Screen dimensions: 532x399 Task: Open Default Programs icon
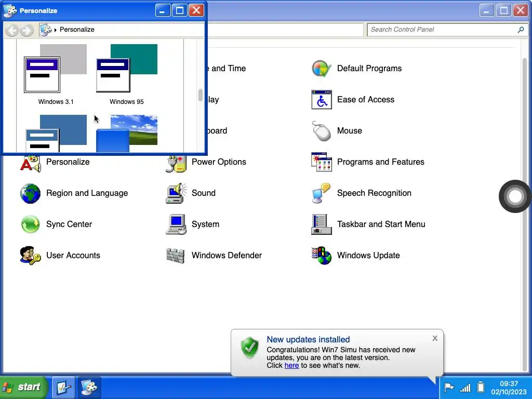point(321,69)
